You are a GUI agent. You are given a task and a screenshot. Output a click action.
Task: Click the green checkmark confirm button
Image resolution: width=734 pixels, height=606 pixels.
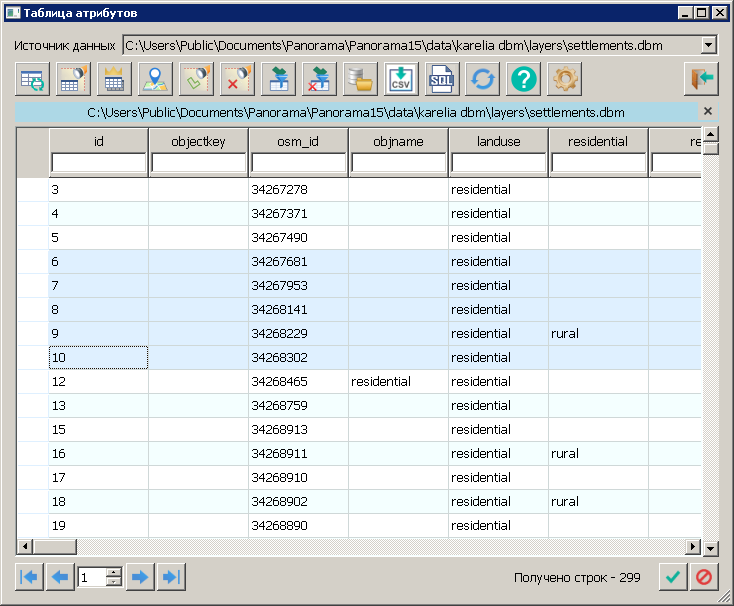pyautogui.click(x=673, y=577)
